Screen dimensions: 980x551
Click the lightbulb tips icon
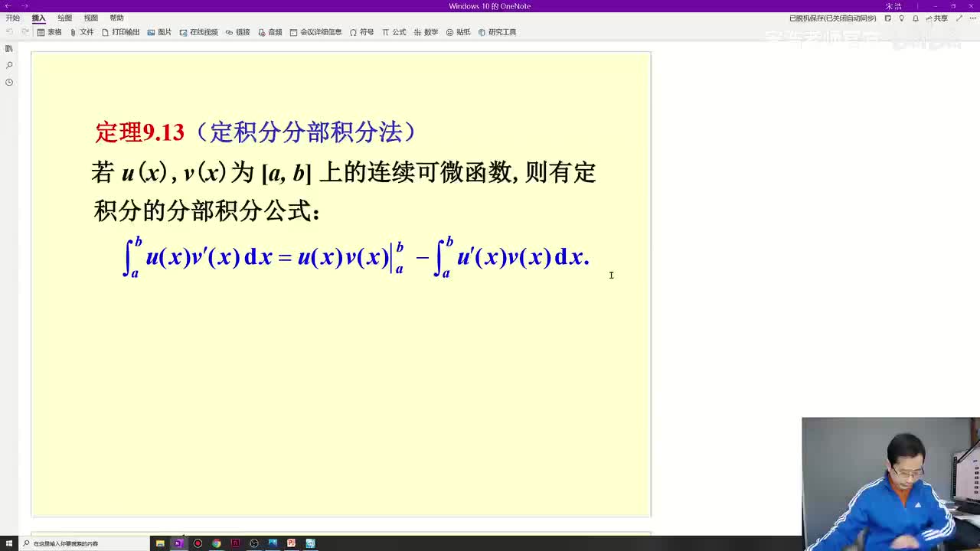click(x=901, y=18)
